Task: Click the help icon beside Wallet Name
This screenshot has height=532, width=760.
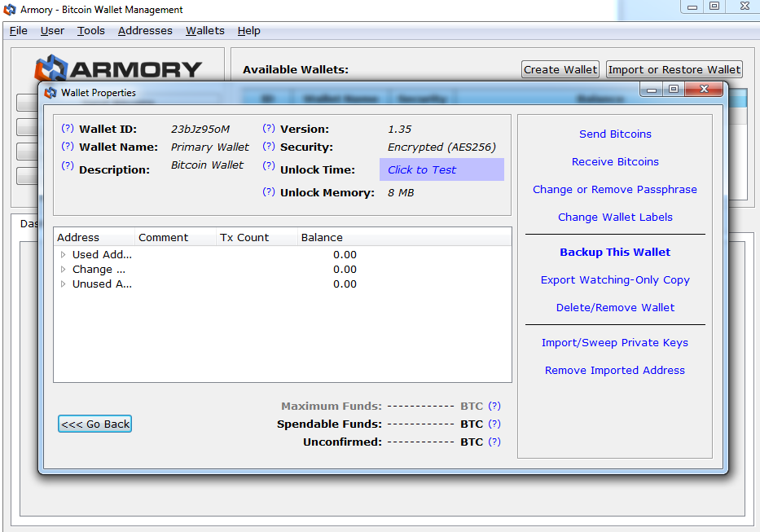Action: tap(68, 147)
